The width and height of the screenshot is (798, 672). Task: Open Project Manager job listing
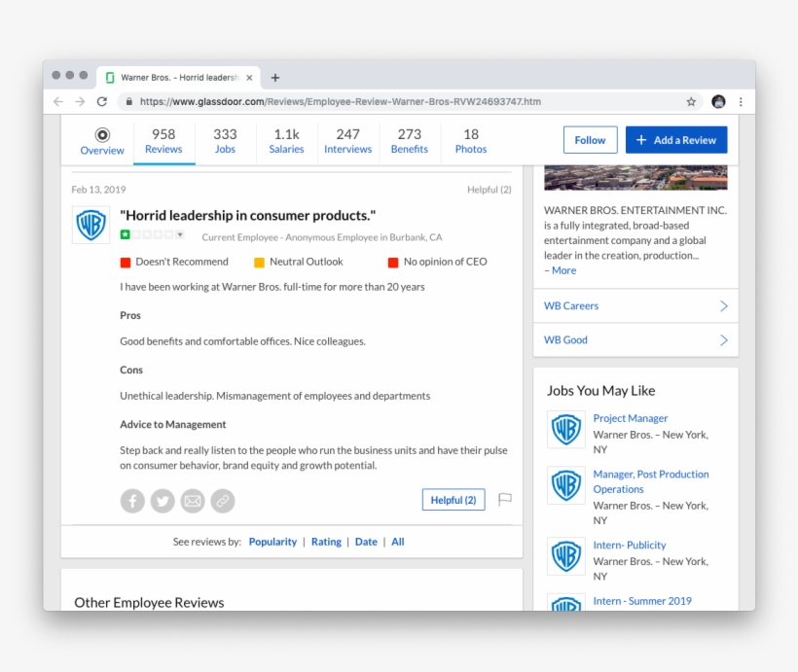coord(631,418)
